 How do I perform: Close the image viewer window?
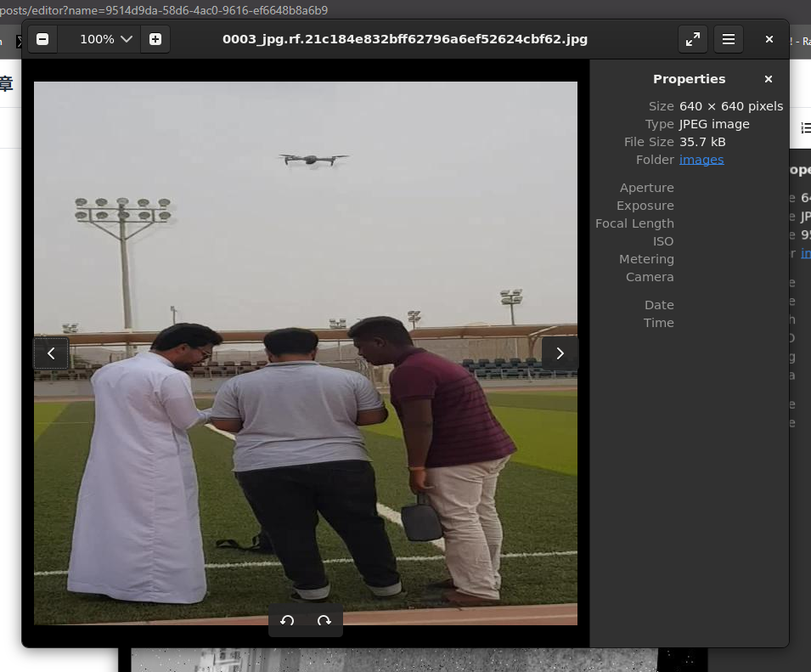click(769, 39)
